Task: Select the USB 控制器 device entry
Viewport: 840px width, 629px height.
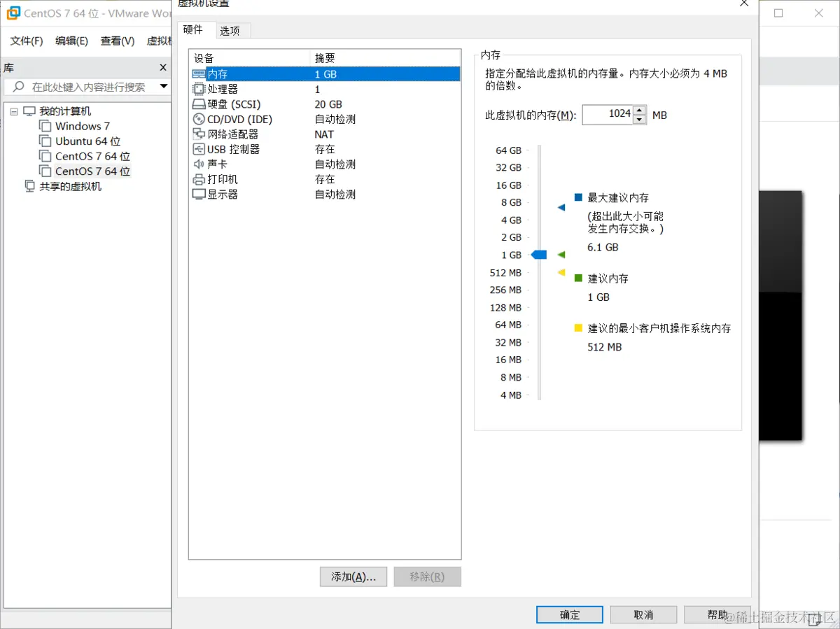Action: coord(232,149)
